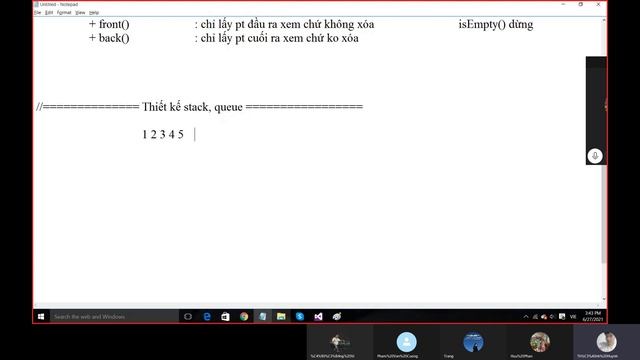The image size is (640, 360).
Task: Click the scrollbar down arrow in Notepad
Action: click(x=604, y=300)
